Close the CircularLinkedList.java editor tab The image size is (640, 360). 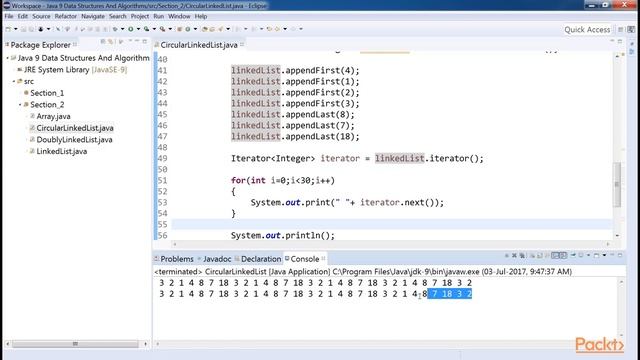point(242,44)
